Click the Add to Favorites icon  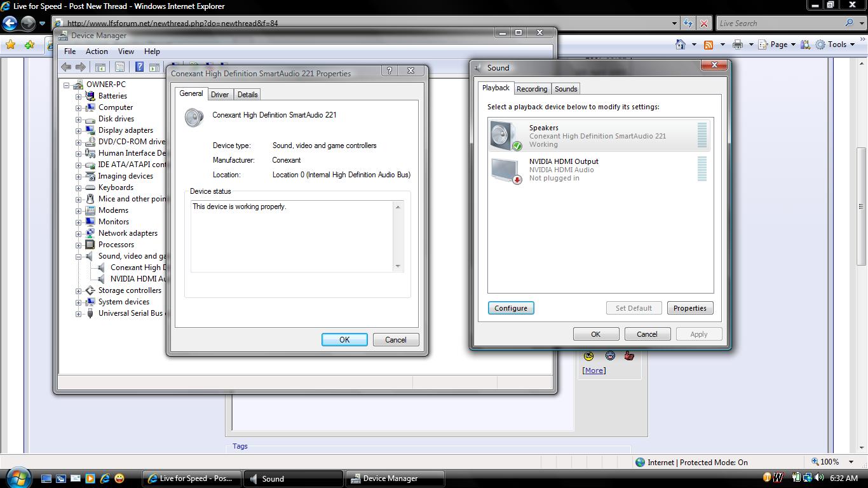click(x=29, y=44)
